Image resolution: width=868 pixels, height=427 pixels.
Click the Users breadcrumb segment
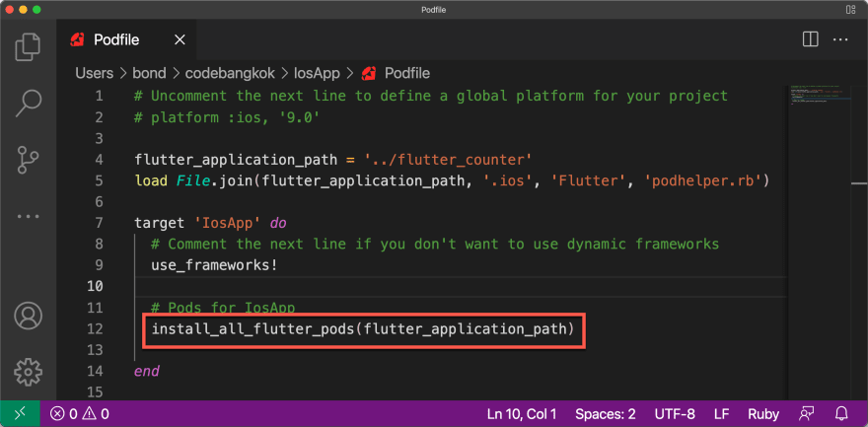pyautogui.click(x=94, y=73)
